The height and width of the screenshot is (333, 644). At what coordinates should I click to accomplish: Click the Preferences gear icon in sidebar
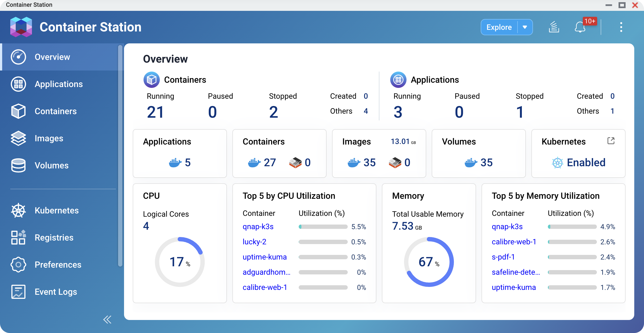[18, 265]
